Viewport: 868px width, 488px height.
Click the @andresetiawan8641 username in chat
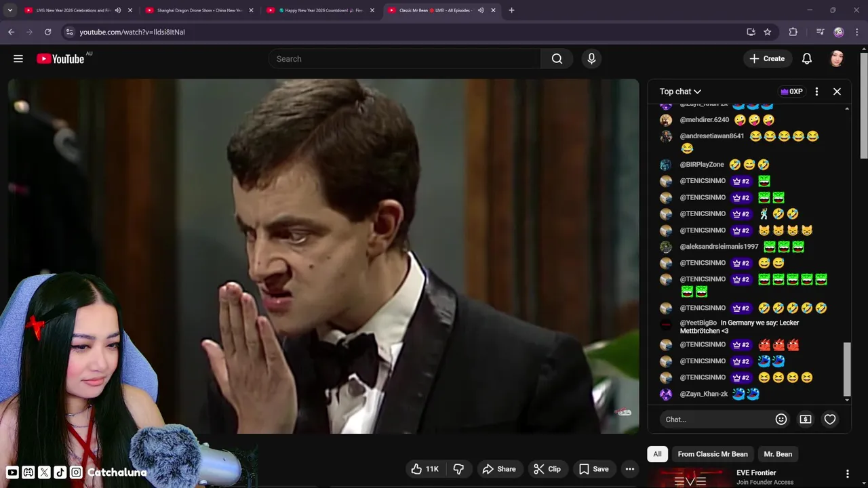pos(712,136)
